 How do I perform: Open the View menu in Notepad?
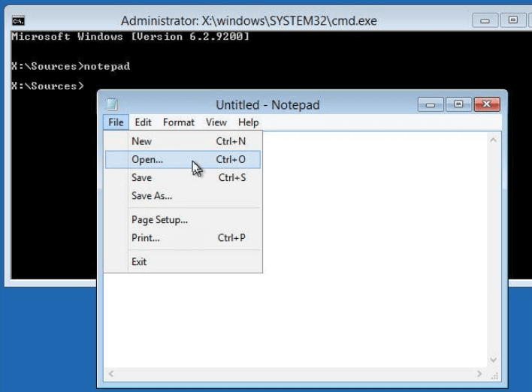(x=216, y=122)
